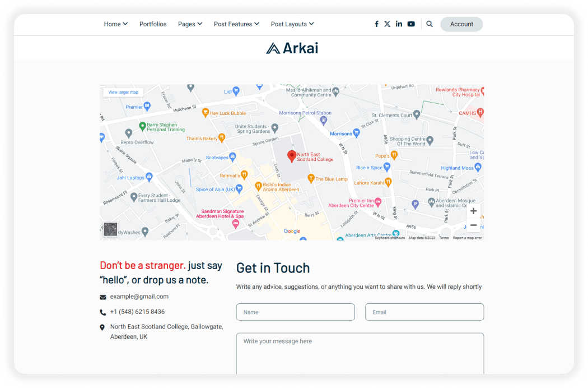
Task: Click the Arkai logo
Action: (292, 48)
